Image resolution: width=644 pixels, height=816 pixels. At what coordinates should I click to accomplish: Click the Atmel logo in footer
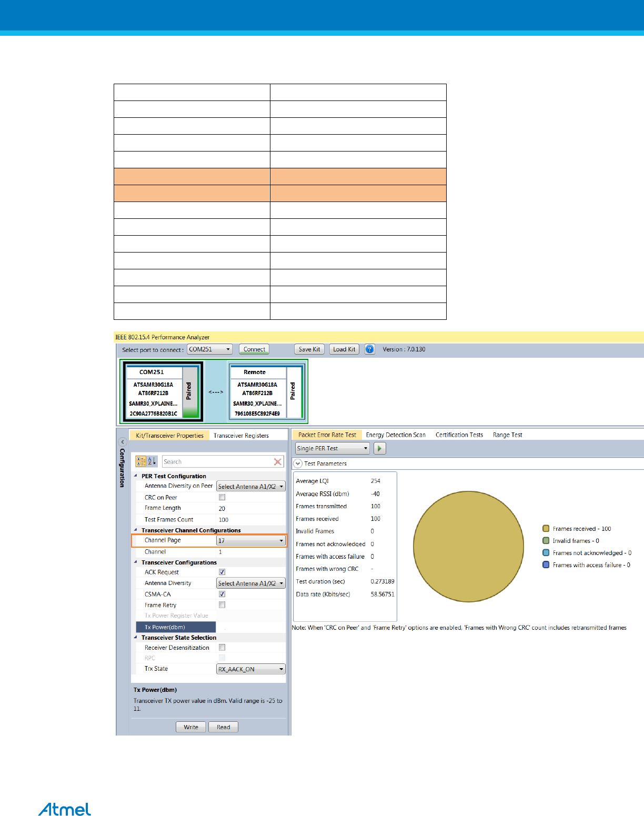coord(64,809)
